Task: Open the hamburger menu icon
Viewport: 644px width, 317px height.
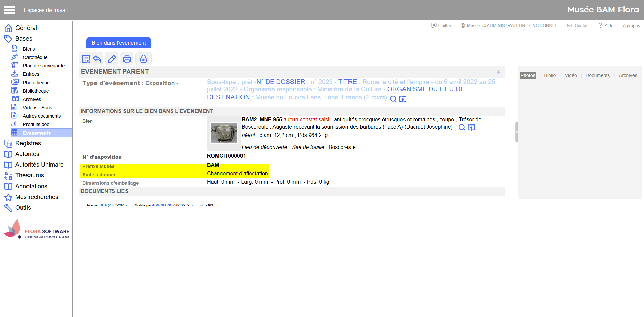Action: click(x=10, y=10)
